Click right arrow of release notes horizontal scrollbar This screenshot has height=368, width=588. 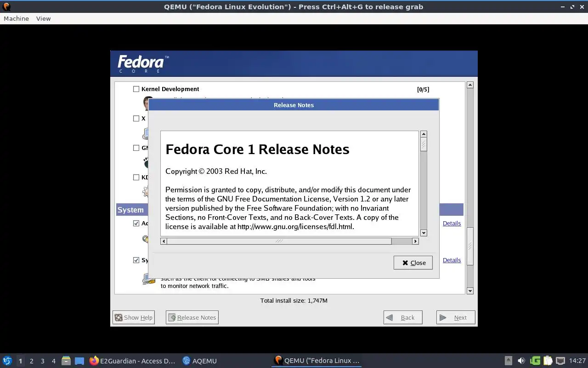[x=415, y=241]
